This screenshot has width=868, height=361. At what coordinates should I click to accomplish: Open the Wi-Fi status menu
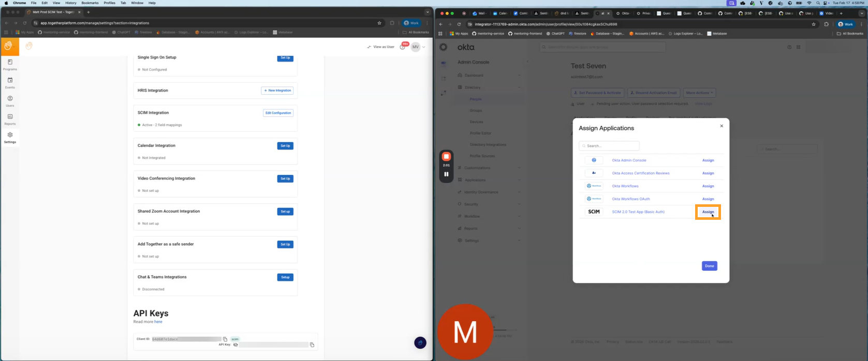pyautogui.click(x=809, y=3)
